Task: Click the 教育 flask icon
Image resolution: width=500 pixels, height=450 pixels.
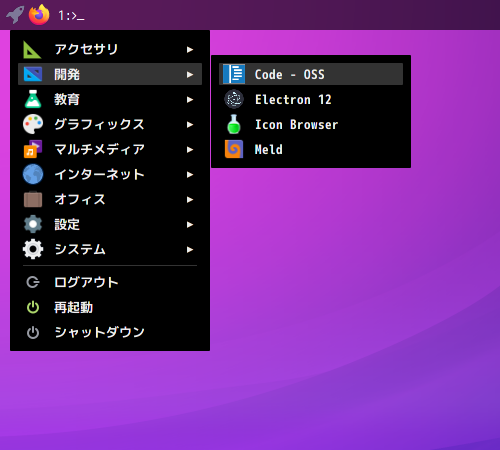Action: [x=33, y=99]
